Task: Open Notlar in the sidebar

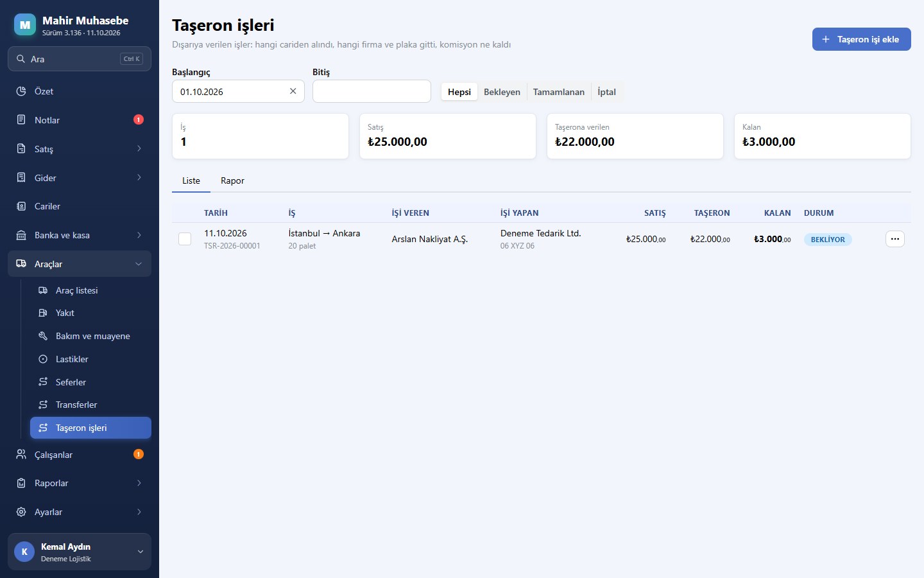Action: click(80, 120)
